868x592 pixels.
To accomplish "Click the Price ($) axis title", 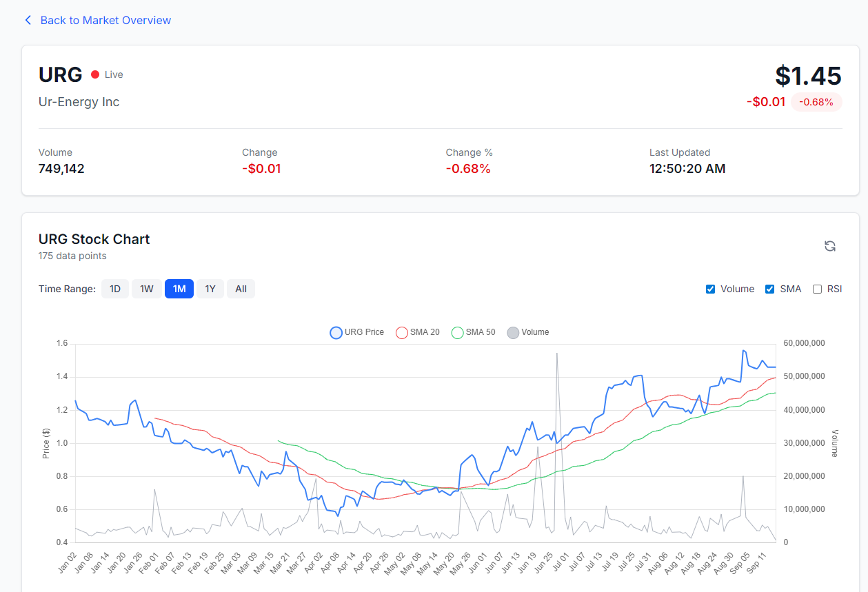I will tap(46, 442).
